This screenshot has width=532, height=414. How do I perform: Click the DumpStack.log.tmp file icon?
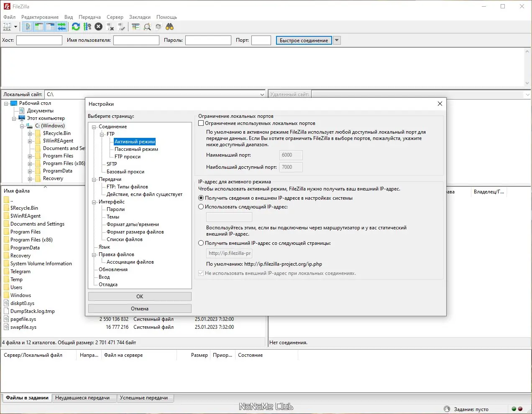[x=6, y=311]
